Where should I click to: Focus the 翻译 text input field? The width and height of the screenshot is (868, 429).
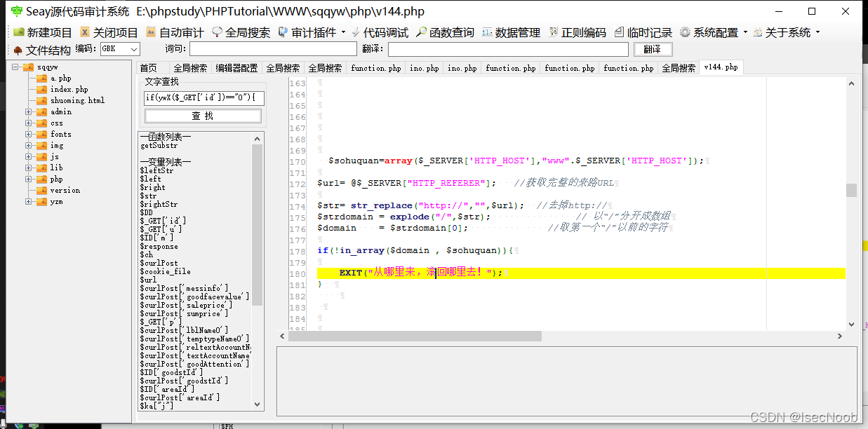click(x=508, y=49)
